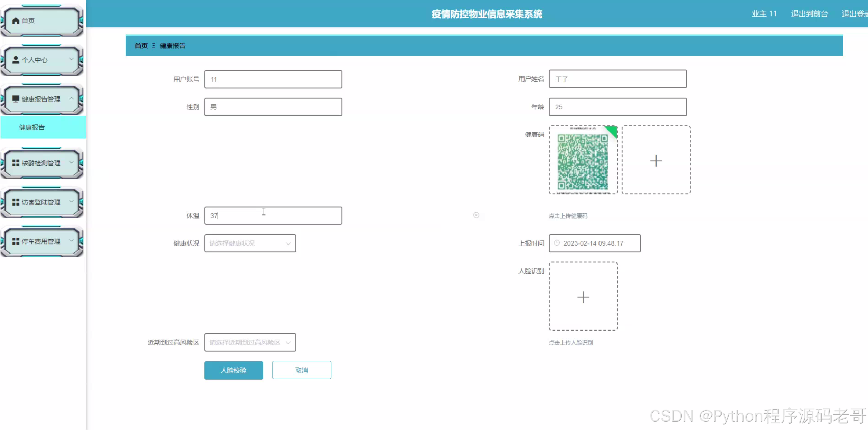Click the uploaded health QR code thumbnail

[583, 161]
